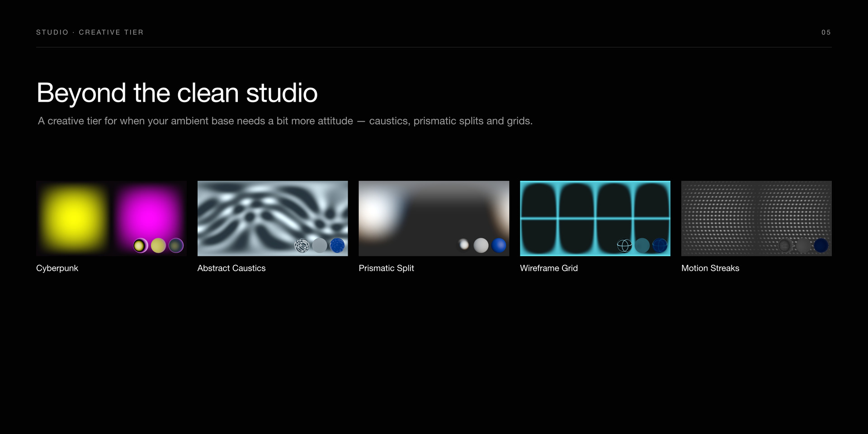Select the grey matte sphere on Abstract Caustics
Screen dimensions: 868x434
click(x=320, y=245)
